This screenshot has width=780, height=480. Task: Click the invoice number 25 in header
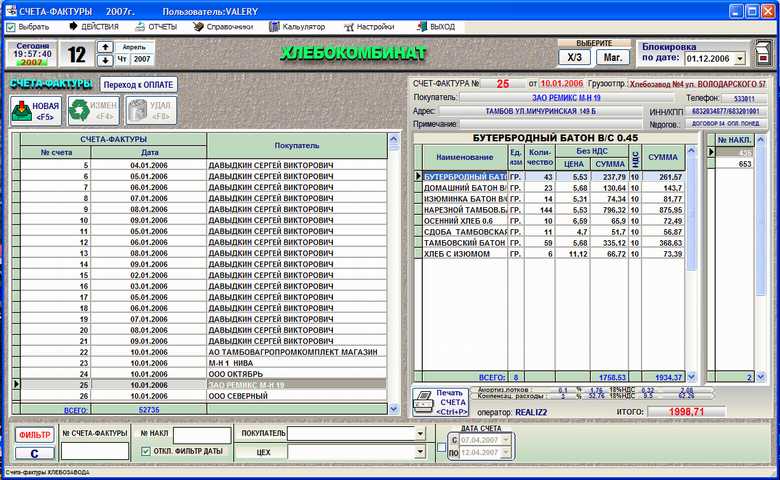(x=503, y=84)
